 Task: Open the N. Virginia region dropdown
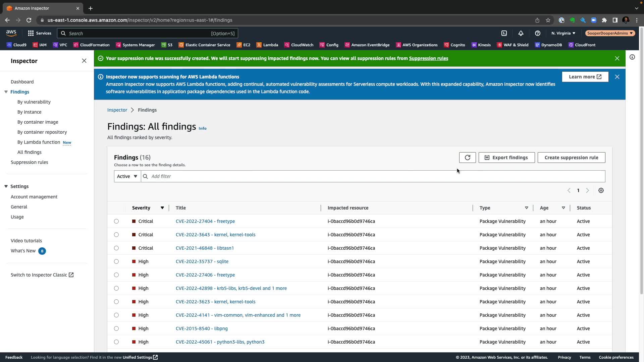point(563,33)
